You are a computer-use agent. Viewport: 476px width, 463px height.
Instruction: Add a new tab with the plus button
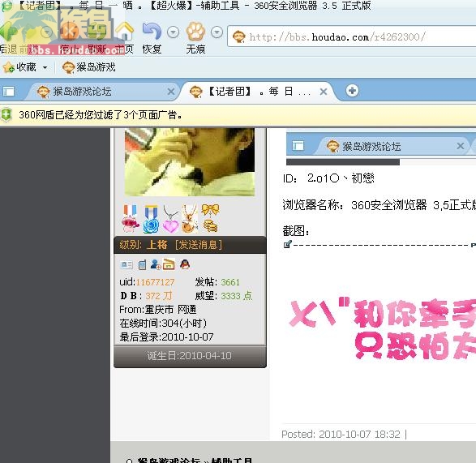tap(352, 91)
